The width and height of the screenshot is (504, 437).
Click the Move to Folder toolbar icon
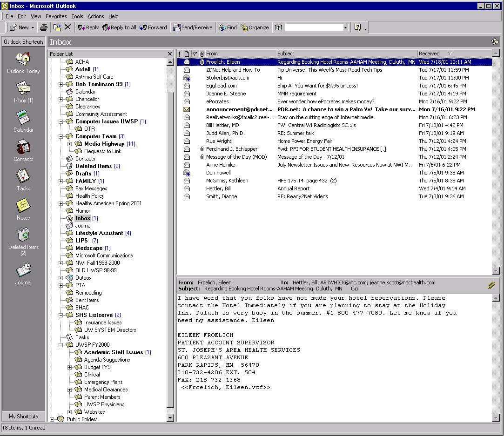point(57,27)
